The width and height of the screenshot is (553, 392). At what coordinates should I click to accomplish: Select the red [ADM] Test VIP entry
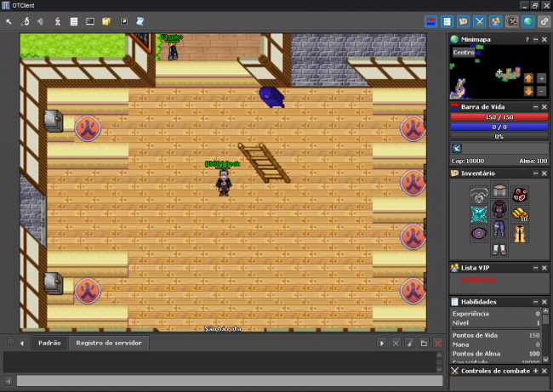click(479, 280)
